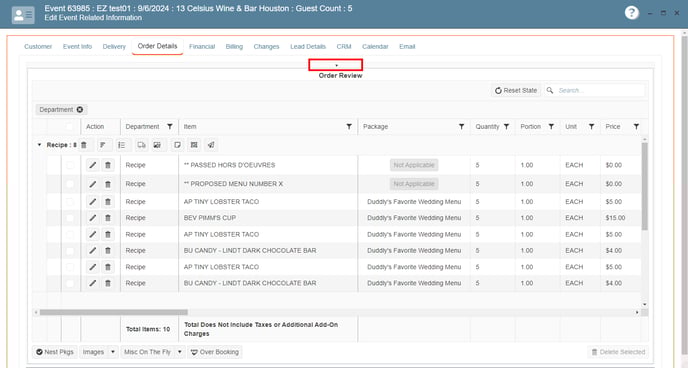
Task: Open the Department column filter
Action: coord(170,127)
